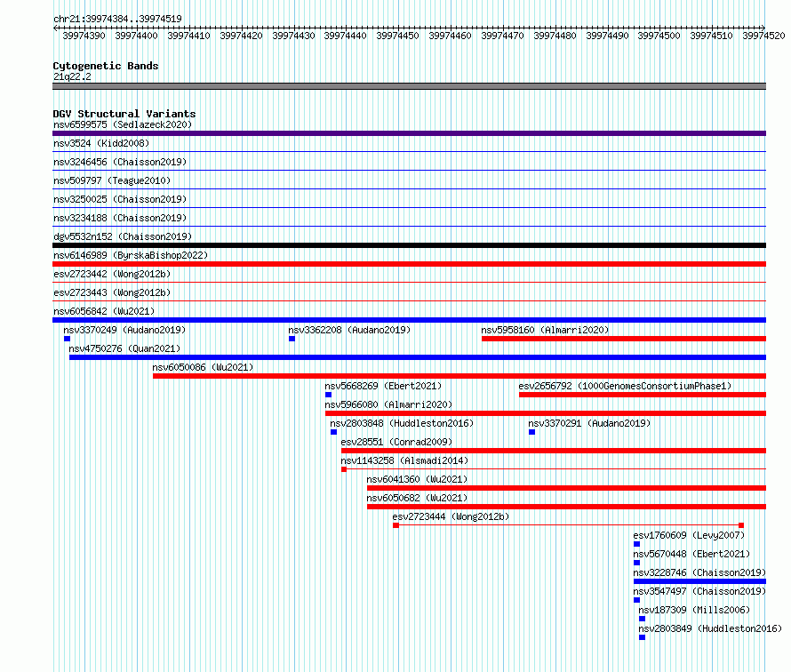Open dgv5532n152 (Chaisson2019) variant

[x=123, y=236]
